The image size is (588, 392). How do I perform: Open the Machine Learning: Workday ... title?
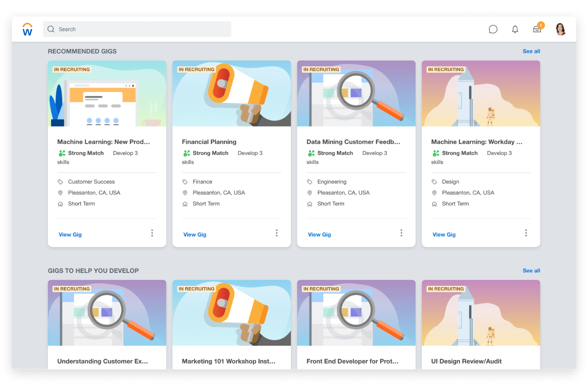pos(477,142)
